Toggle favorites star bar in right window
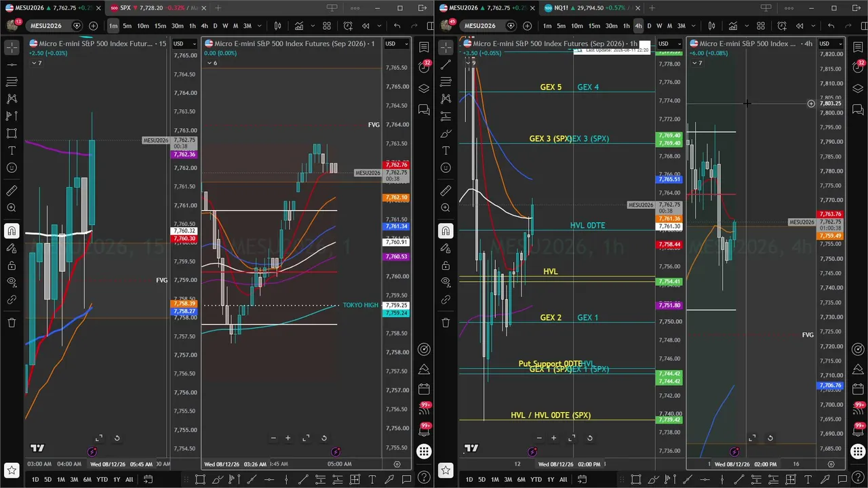The height and width of the screenshot is (488, 868). click(446, 469)
